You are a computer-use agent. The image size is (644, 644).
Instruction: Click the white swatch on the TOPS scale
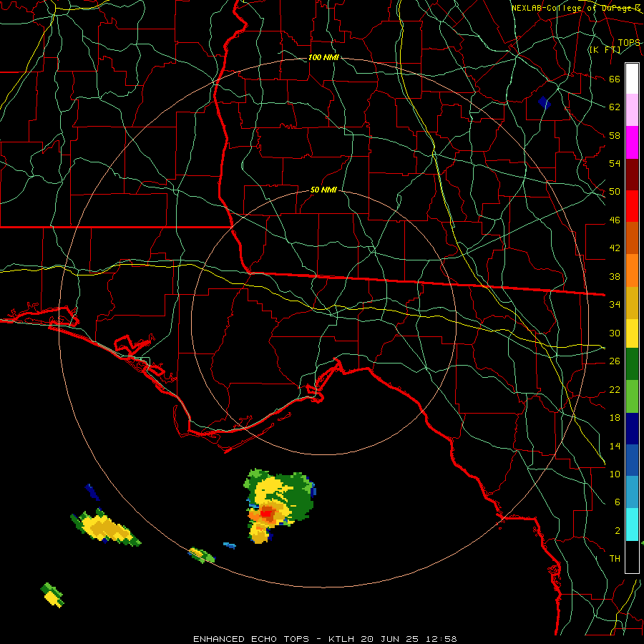point(632,79)
